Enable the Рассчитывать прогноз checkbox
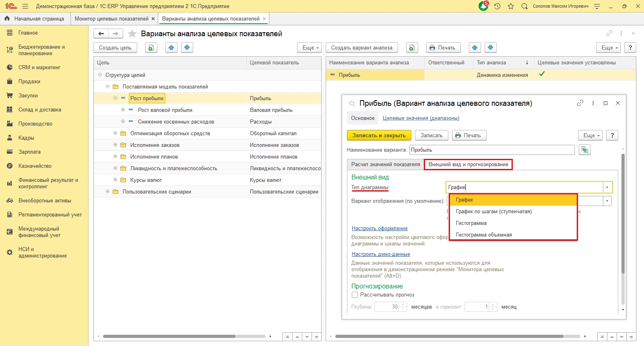Image resolution: width=644 pixels, height=346 pixels. click(x=355, y=295)
